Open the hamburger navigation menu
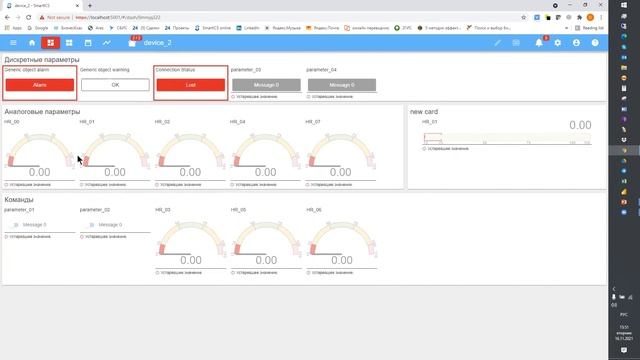 click(13, 43)
